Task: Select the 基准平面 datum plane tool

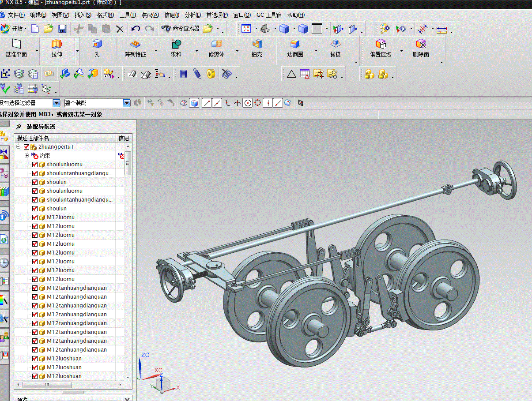Action: (16, 48)
